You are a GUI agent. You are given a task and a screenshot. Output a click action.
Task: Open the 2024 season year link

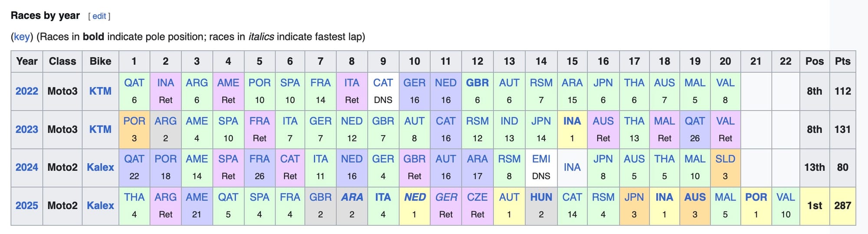(x=27, y=167)
